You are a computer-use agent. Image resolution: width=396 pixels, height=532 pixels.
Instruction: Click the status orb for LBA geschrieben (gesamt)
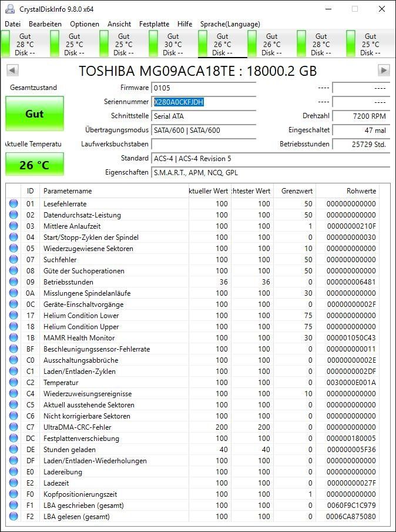[14, 505]
